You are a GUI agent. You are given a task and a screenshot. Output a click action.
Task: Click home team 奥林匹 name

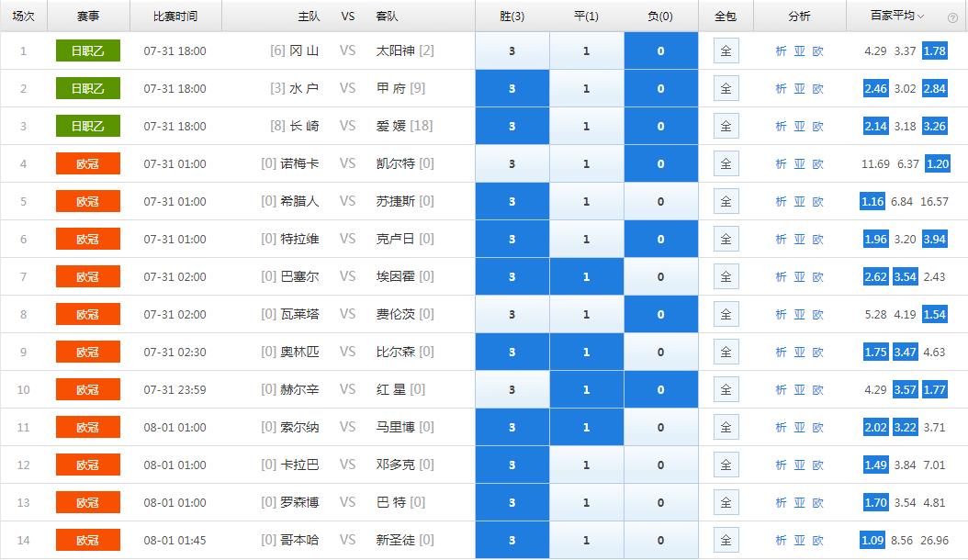[x=300, y=352]
